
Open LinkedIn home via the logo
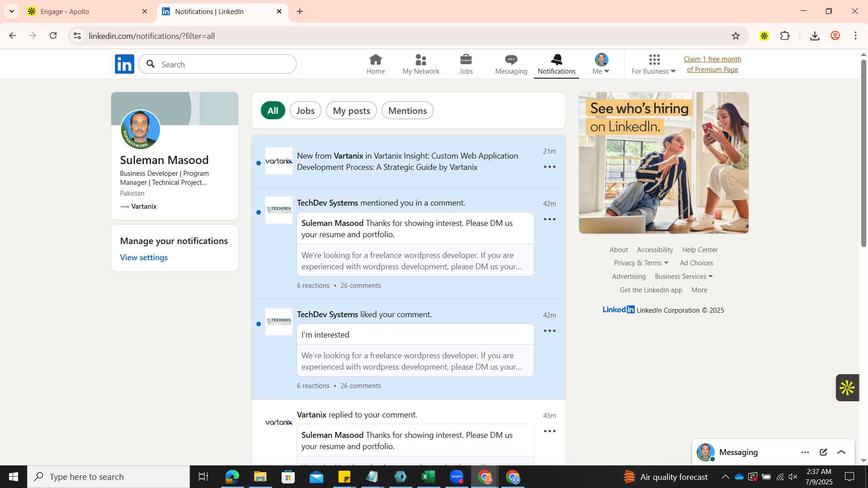(x=124, y=64)
